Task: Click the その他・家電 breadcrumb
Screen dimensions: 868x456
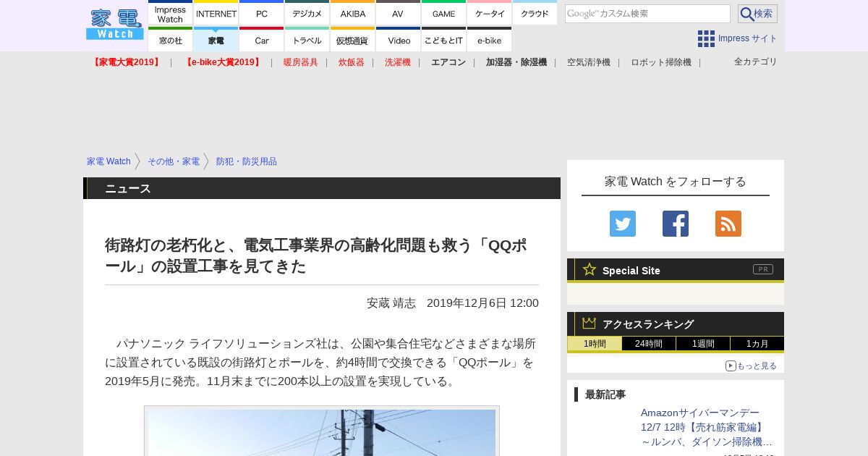Action: [174, 161]
